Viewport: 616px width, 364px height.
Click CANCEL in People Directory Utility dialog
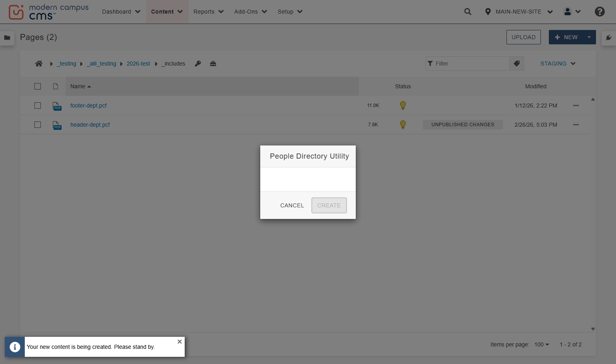[x=292, y=205]
